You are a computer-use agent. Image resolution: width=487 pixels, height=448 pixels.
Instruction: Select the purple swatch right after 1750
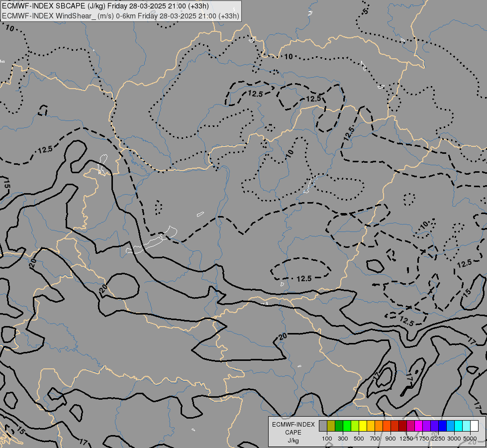pyautogui.click(x=426, y=426)
